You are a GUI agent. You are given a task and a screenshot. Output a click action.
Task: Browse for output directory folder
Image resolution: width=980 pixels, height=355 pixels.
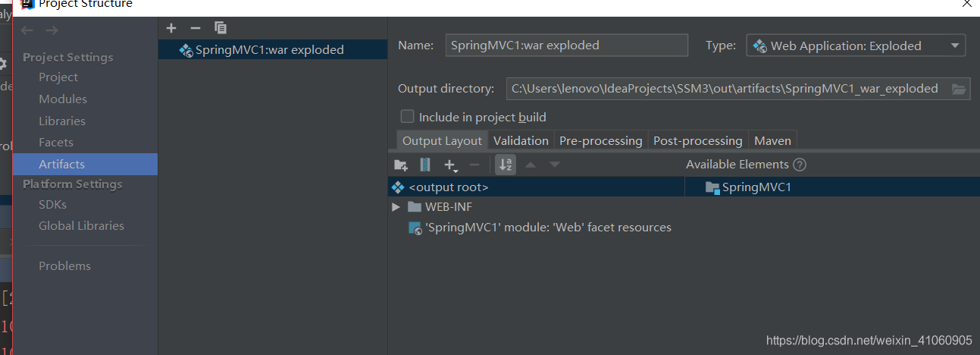(959, 89)
